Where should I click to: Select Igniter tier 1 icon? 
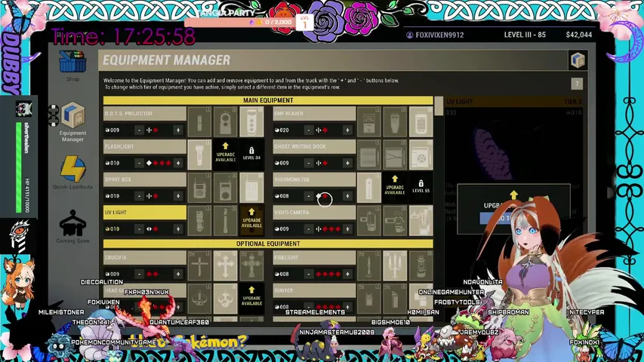tap(369, 299)
